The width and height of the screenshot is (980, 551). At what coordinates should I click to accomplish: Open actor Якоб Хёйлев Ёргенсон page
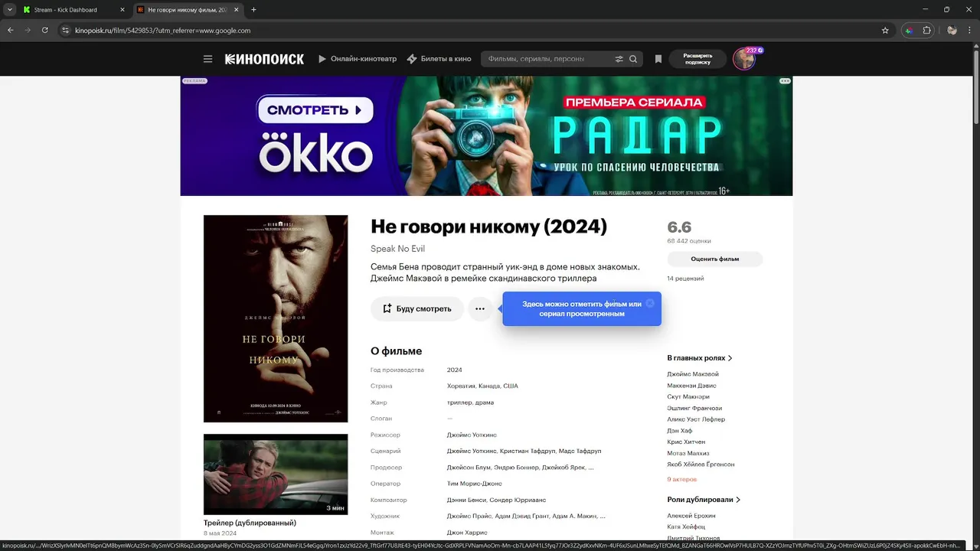pyautogui.click(x=701, y=465)
